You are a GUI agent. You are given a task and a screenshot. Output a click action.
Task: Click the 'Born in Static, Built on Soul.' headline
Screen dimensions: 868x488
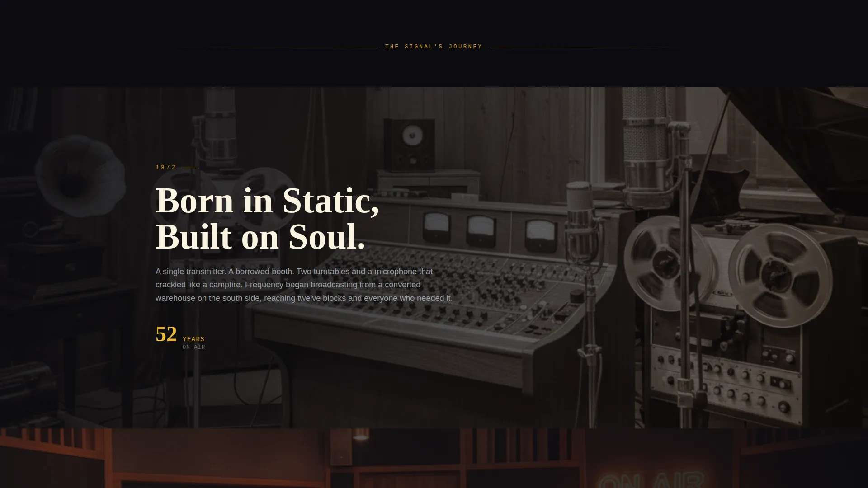[x=267, y=219]
